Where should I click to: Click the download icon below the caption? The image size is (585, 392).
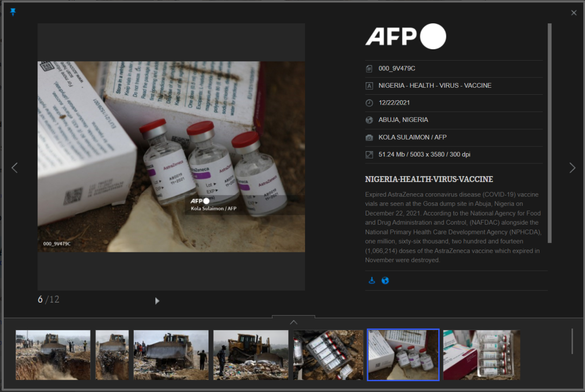click(372, 280)
